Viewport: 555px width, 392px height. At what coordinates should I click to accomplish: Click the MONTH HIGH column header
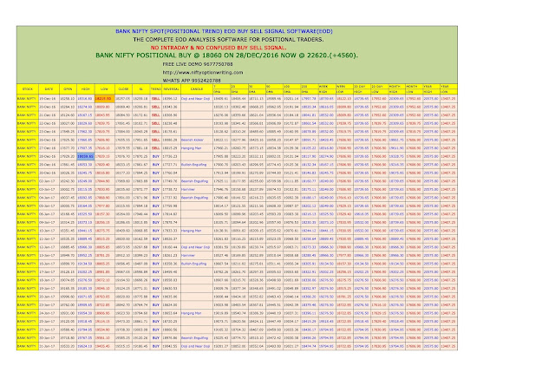pyautogui.click(x=396, y=89)
